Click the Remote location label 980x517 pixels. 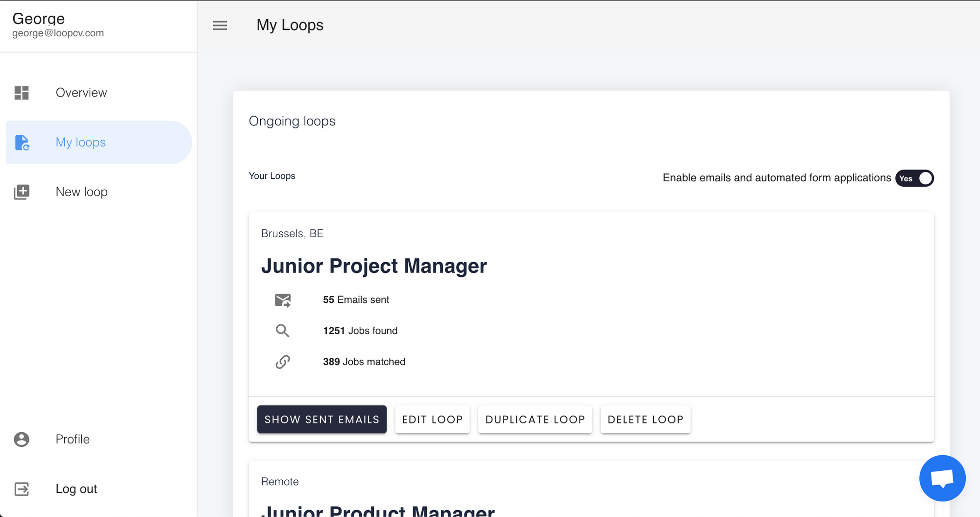click(280, 482)
